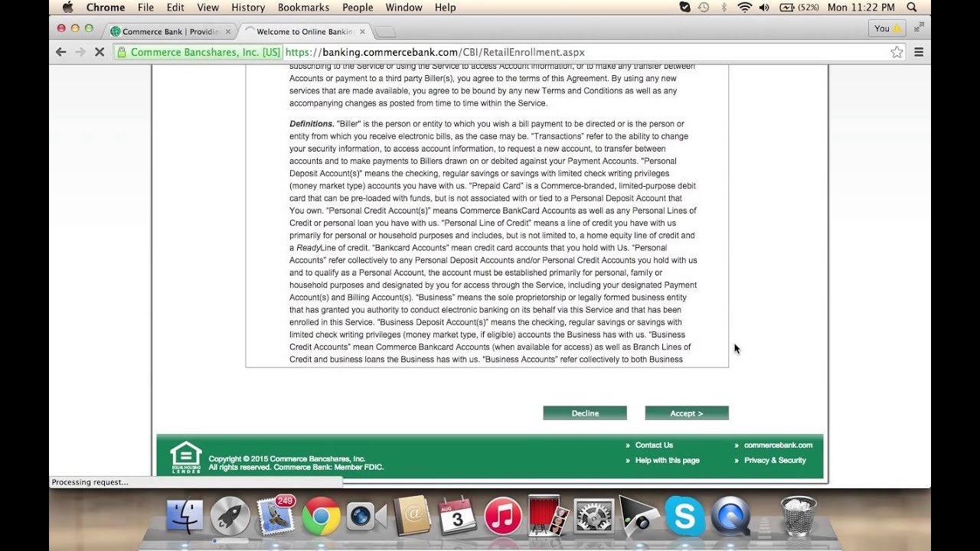Select the Welcome to Online Banking tab
980x551 pixels.
303,31
